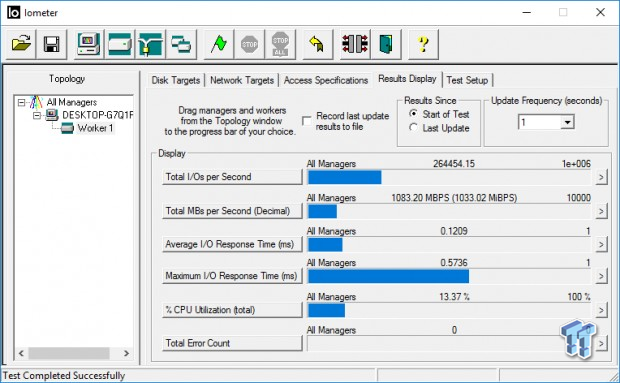
Task: Switch to the Disk Targets tab
Action: pyautogui.click(x=176, y=80)
